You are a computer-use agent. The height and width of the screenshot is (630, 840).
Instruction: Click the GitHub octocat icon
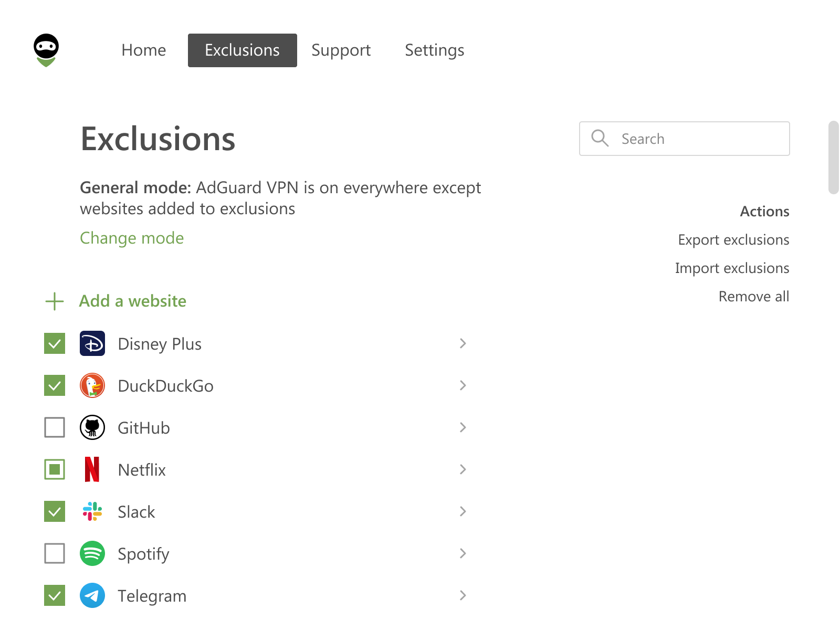[x=92, y=428]
